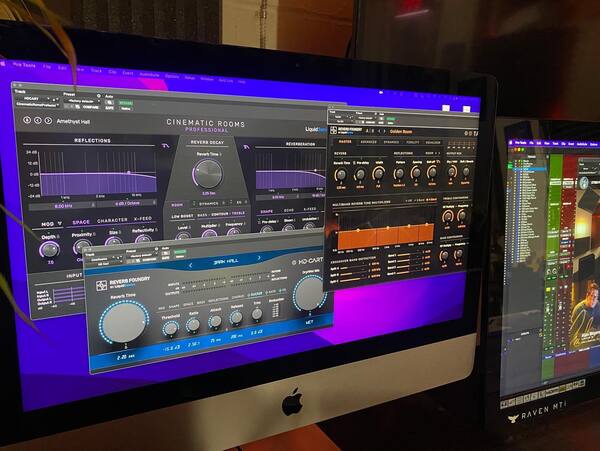Toggle the Reflections filter curve icon
This screenshot has height=451, width=600.
(x=166, y=146)
